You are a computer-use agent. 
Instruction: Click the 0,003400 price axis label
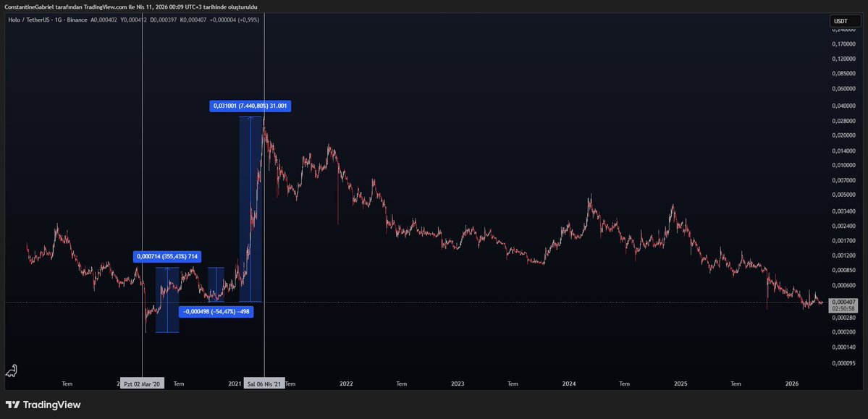coord(845,211)
